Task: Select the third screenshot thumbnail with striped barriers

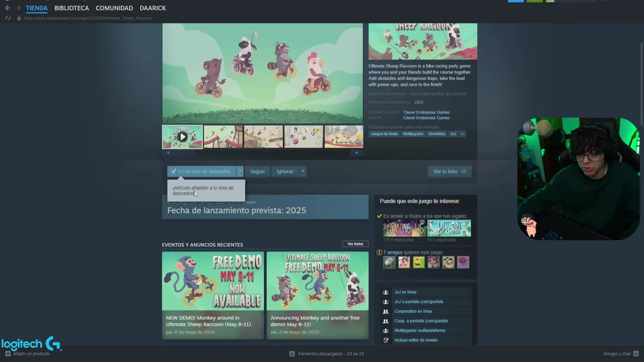Action: click(263, 137)
